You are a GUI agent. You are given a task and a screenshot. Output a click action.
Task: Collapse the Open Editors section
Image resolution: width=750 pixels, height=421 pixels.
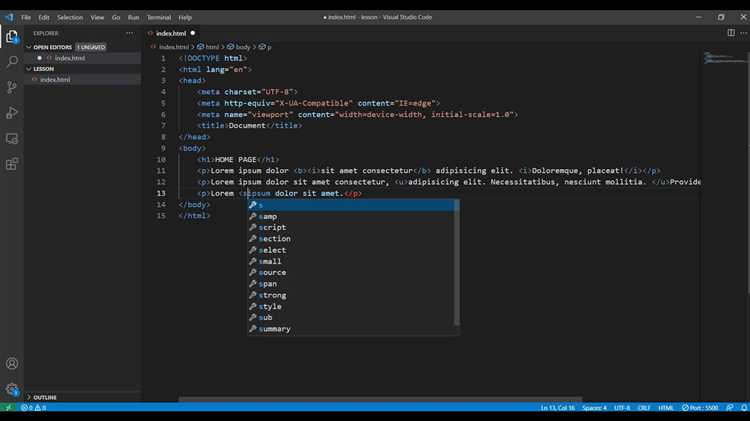(x=52, y=47)
